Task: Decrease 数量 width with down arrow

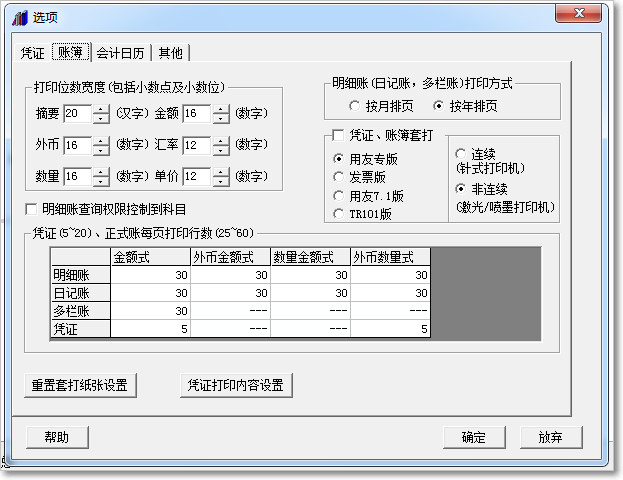Action: coord(101,182)
